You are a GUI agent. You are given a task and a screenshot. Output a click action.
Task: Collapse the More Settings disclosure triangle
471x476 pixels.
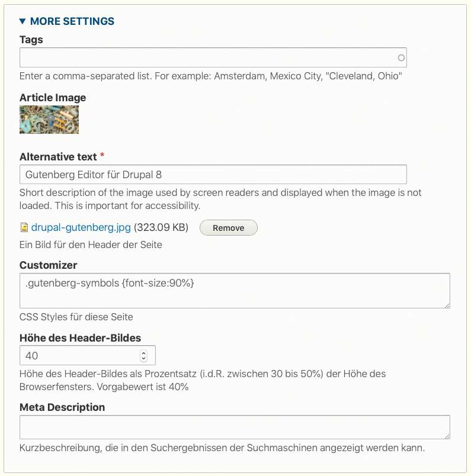pos(22,21)
